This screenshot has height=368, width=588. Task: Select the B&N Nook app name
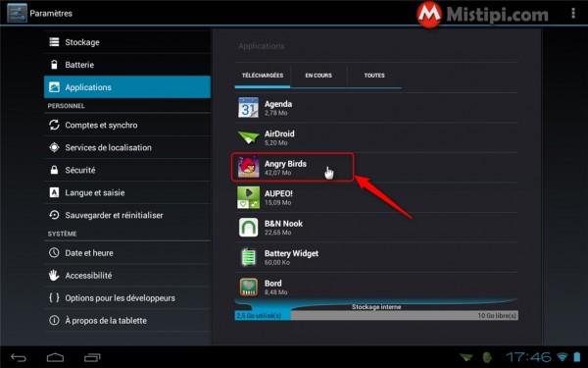point(283,224)
